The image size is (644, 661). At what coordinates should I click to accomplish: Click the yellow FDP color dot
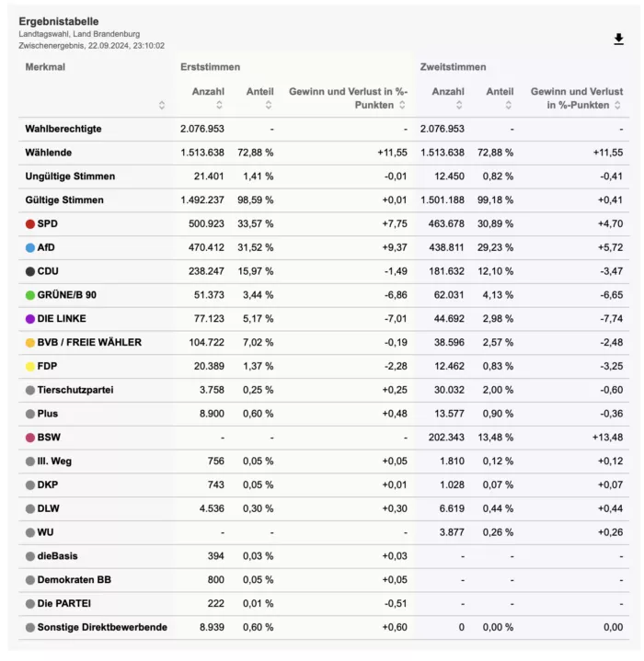(30, 366)
